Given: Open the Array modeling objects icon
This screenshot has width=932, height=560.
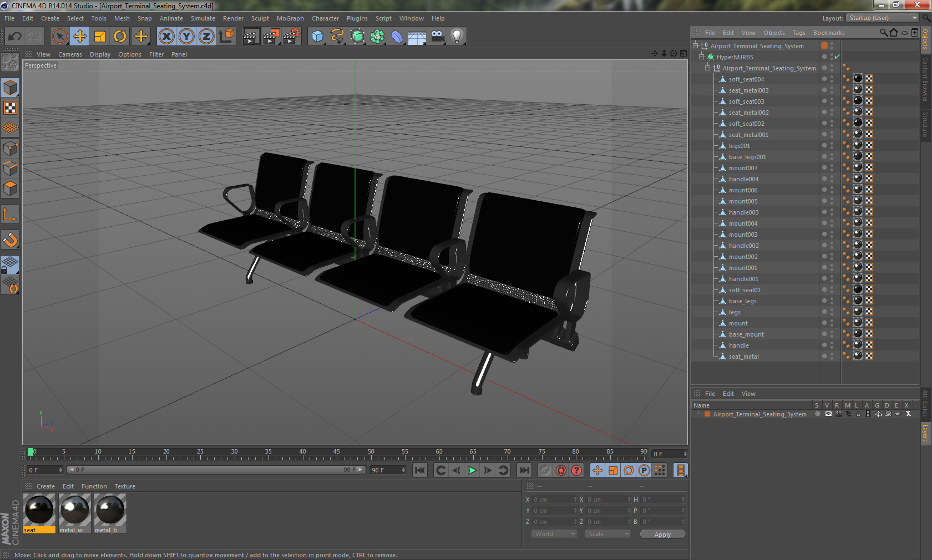Looking at the screenshot, I should click(377, 37).
